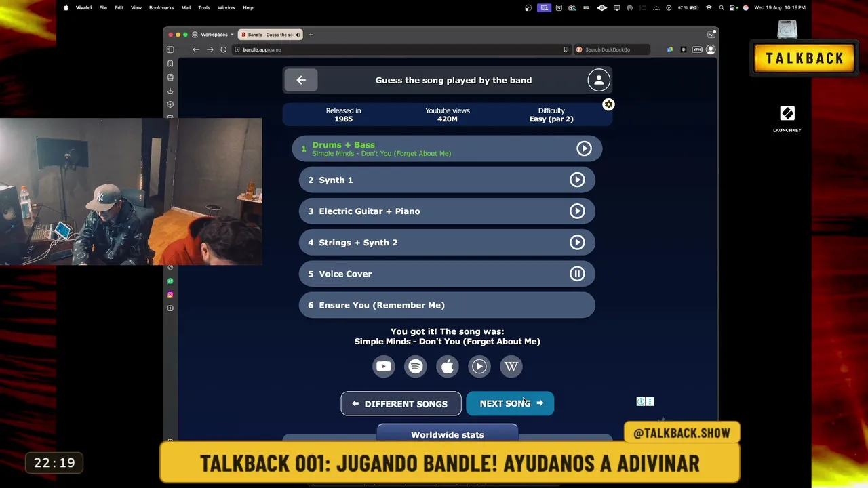Click the 'Youtube views 420M' stat
Viewport: 868px width, 488px height.
pyautogui.click(x=448, y=115)
